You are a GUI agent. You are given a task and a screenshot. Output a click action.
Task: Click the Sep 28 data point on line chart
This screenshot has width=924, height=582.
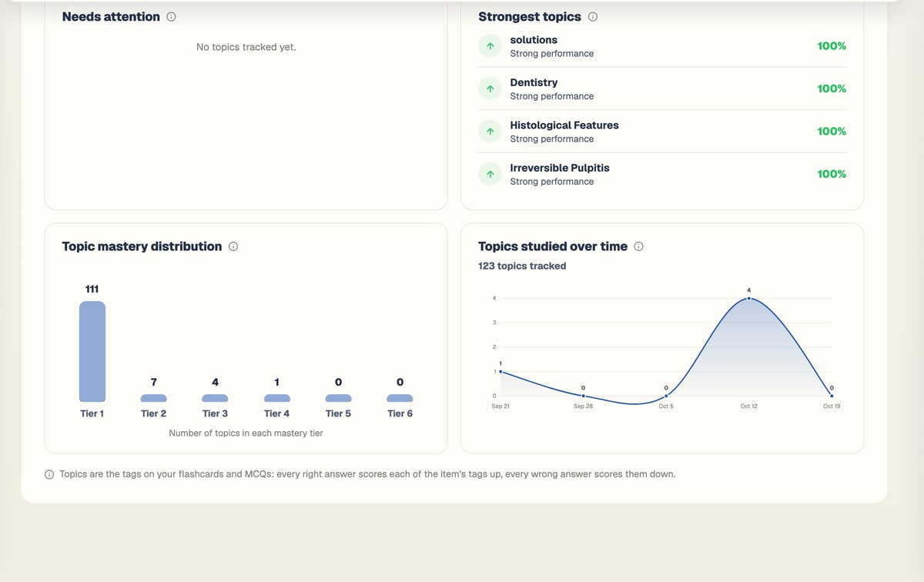[x=583, y=396]
